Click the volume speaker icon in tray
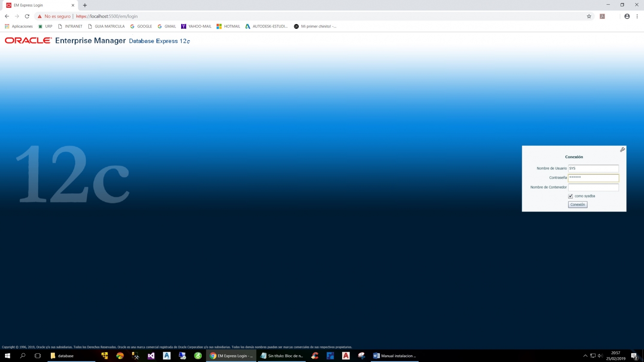This screenshot has height=362, width=644. pyautogui.click(x=600, y=356)
